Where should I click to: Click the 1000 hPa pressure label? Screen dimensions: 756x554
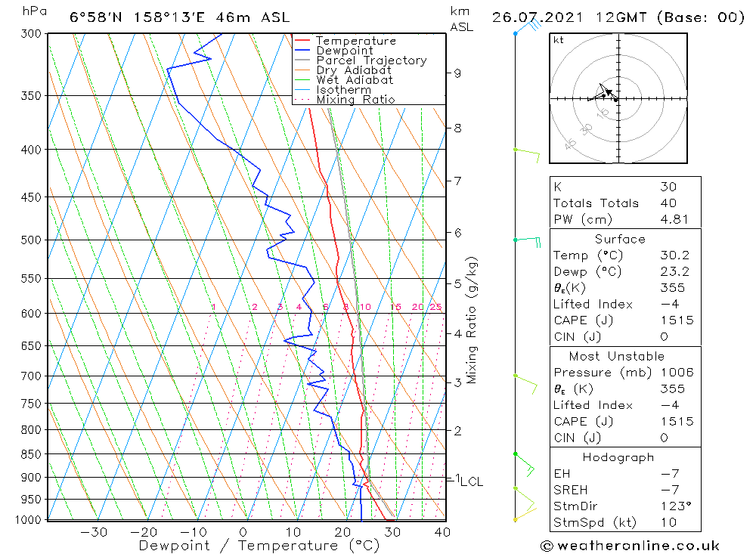pos(29,520)
